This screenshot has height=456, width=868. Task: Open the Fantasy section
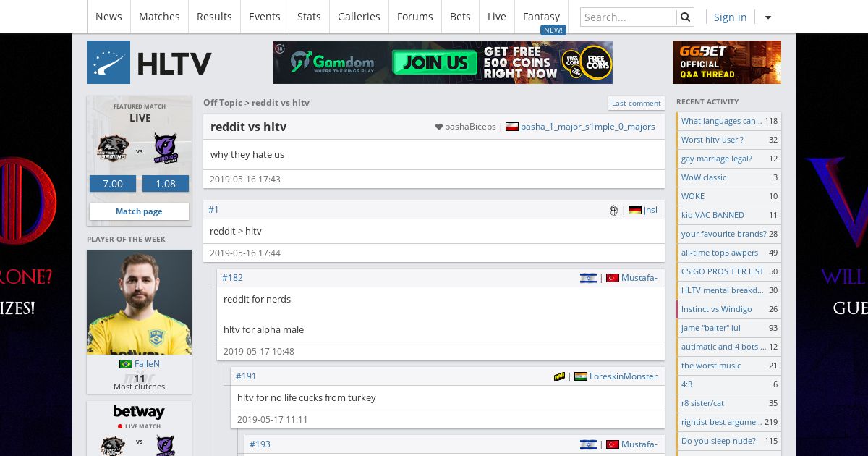pos(542,17)
